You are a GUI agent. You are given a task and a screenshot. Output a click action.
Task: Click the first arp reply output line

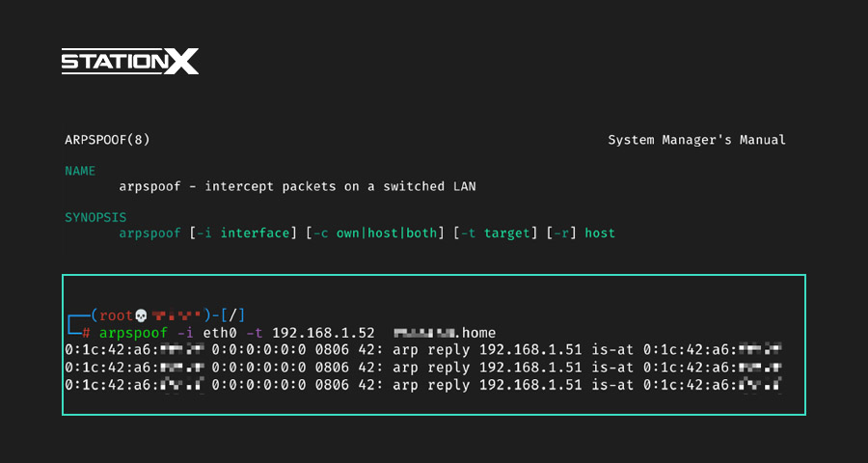point(422,348)
